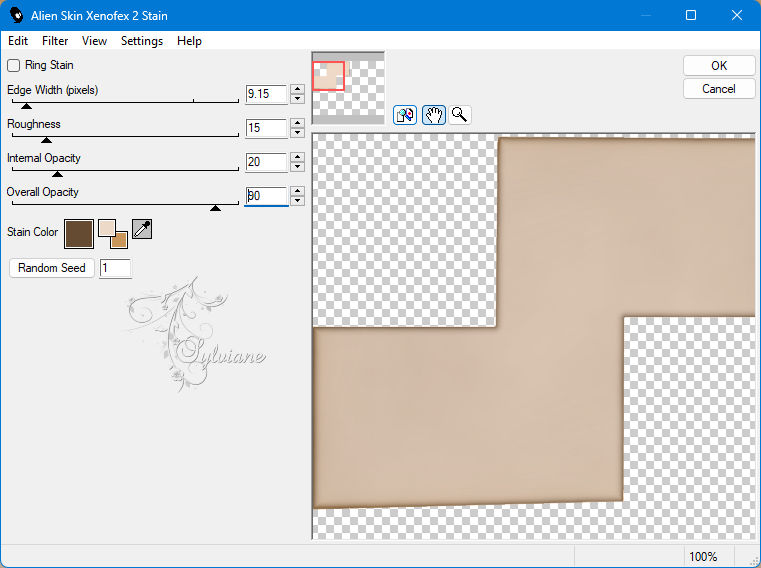Open the Edit menu
761x568 pixels.
[x=18, y=41]
